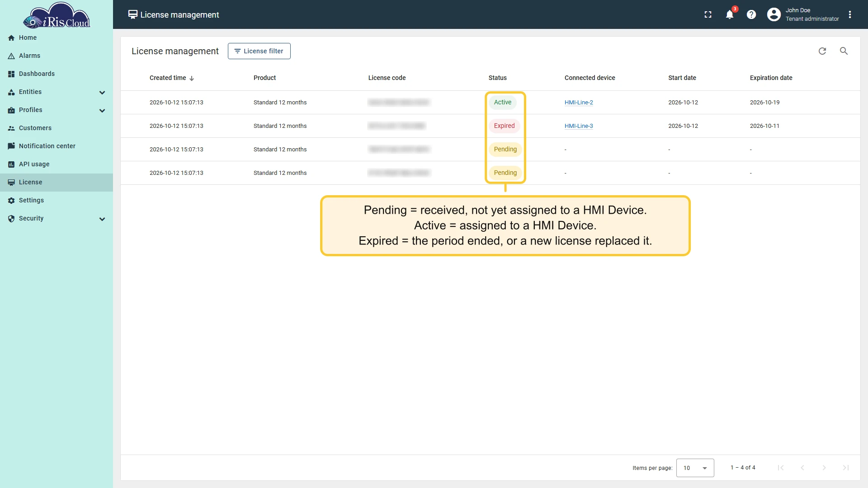Sort by License code column header
This screenshot has height=488, width=868.
[x=387, y=78]
